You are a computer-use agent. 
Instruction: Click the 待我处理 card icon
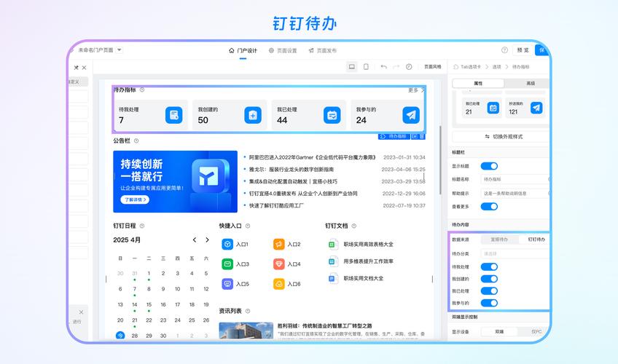[173, 115]
